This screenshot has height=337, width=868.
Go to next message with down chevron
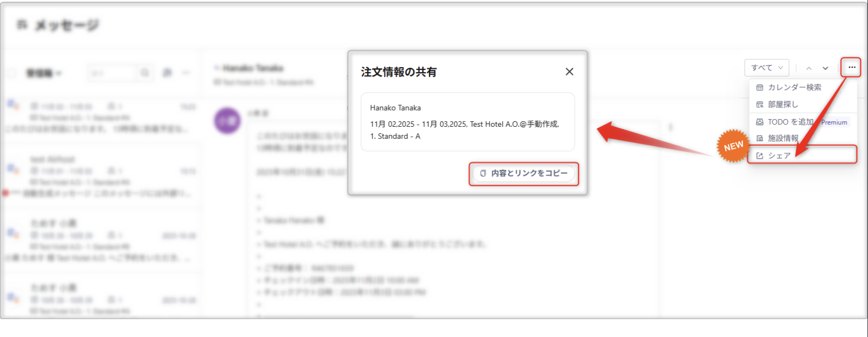click(x=825, y=68)
